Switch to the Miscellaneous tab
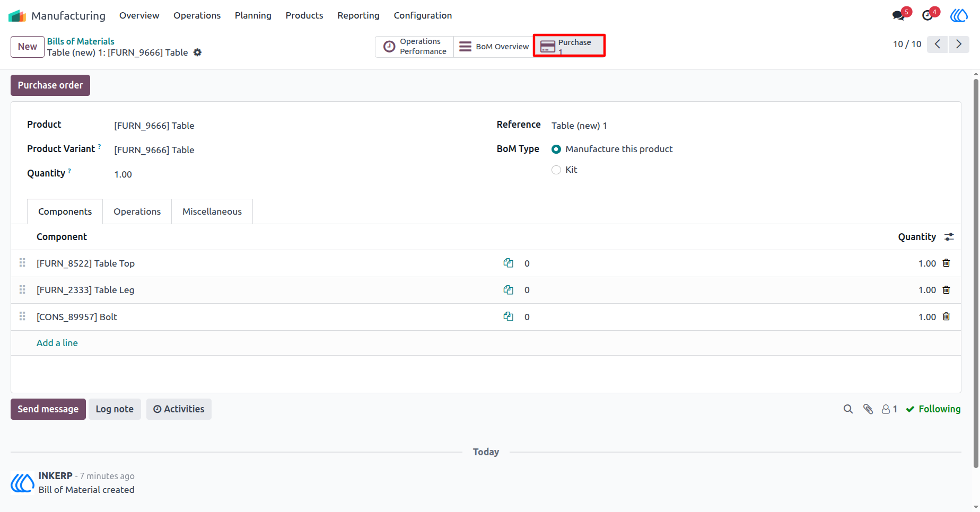Image resolution: width=980 pixels, height=512 pixels. tap(212, 211)
